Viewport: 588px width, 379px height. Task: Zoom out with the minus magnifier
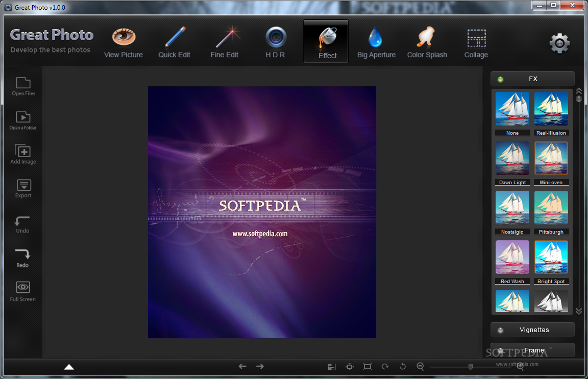(421, 367)
